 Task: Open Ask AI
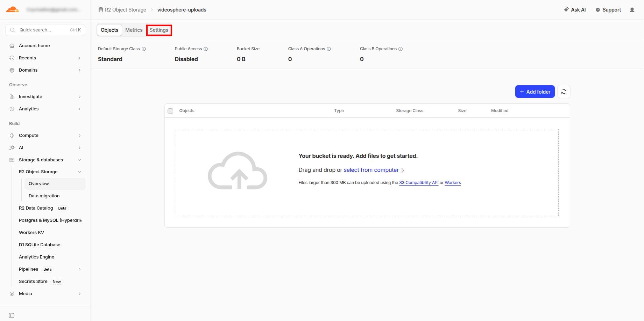tap(575, 10)
